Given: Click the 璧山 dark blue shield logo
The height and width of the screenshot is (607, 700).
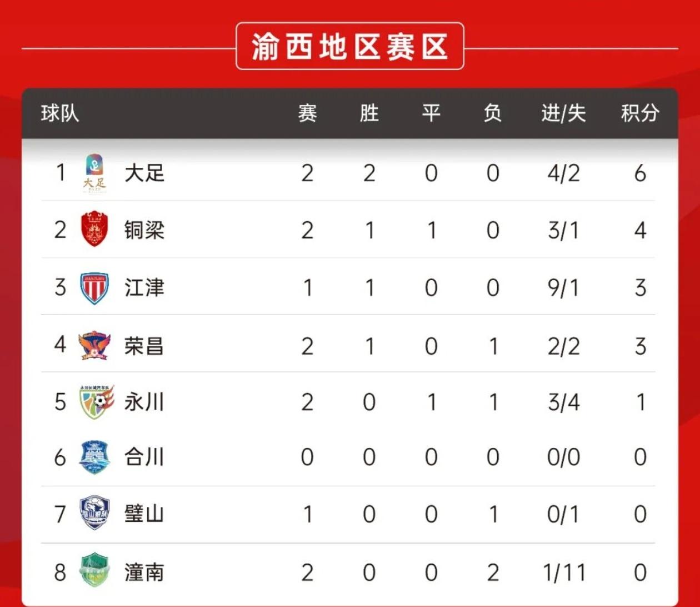Looking at the screenshot, I should click(x=94, y=514).
